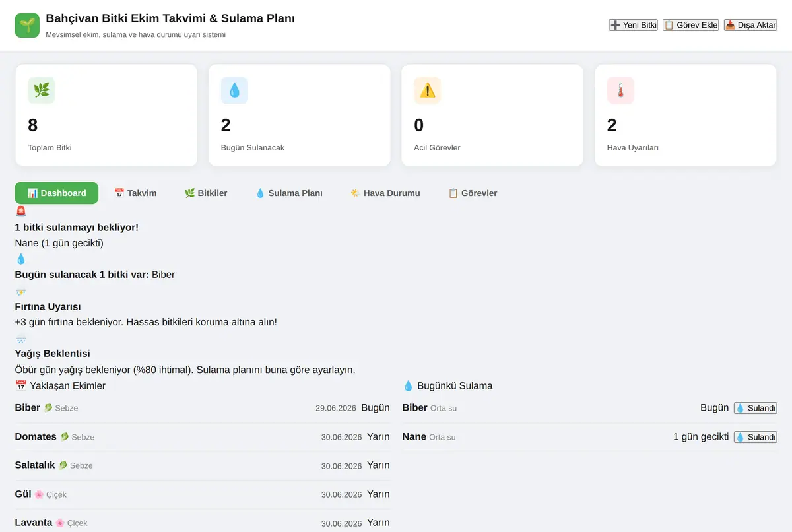Click the water drop icon above Bugün sulanacak alert
This screenshot has height=532, width=792.
point(21,259)
